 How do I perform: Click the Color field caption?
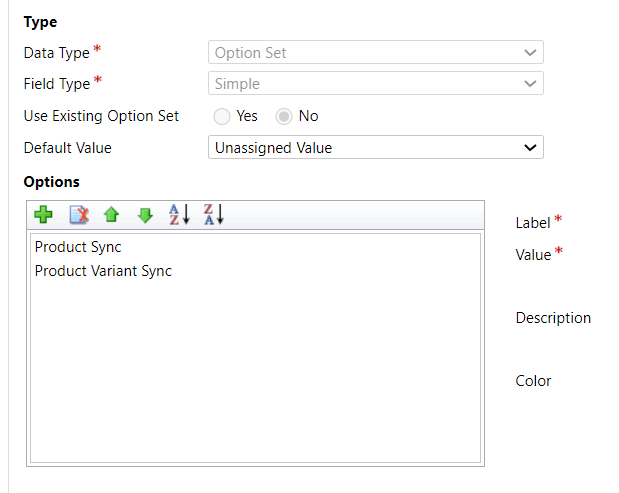pyautogui.click(x=533, y=381)
